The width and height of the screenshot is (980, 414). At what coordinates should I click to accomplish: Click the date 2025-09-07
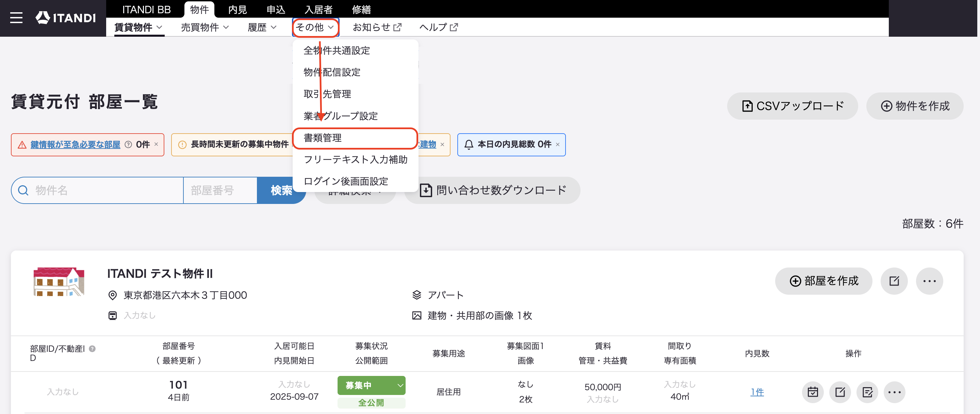tap(294, 397)
